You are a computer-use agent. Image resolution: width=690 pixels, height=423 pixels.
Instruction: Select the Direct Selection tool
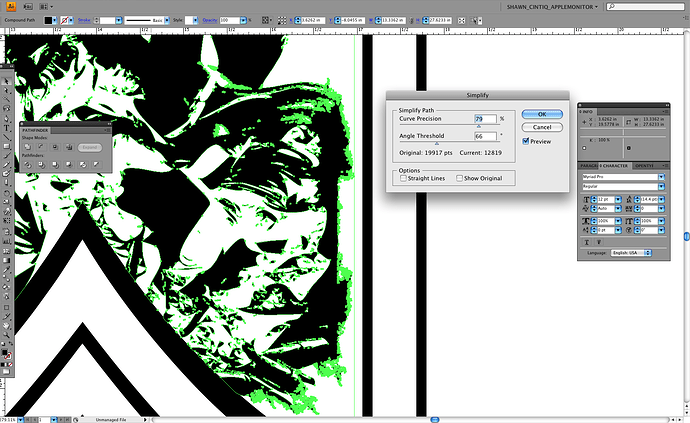coord(6,90)
